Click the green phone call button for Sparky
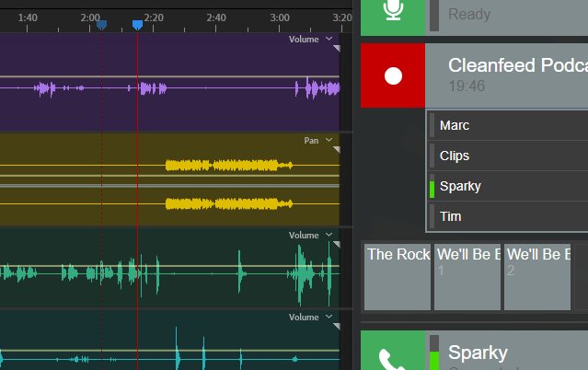 point(393,351)
